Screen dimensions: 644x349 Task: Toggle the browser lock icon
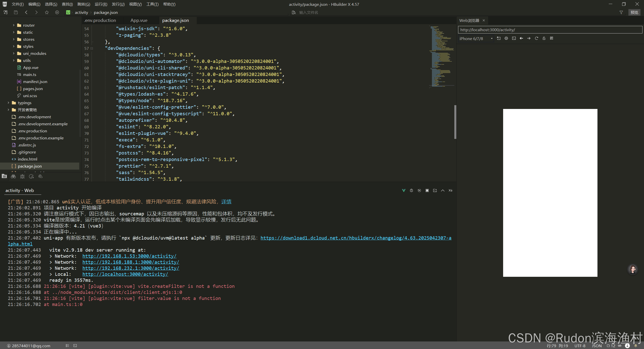(544, 38)
